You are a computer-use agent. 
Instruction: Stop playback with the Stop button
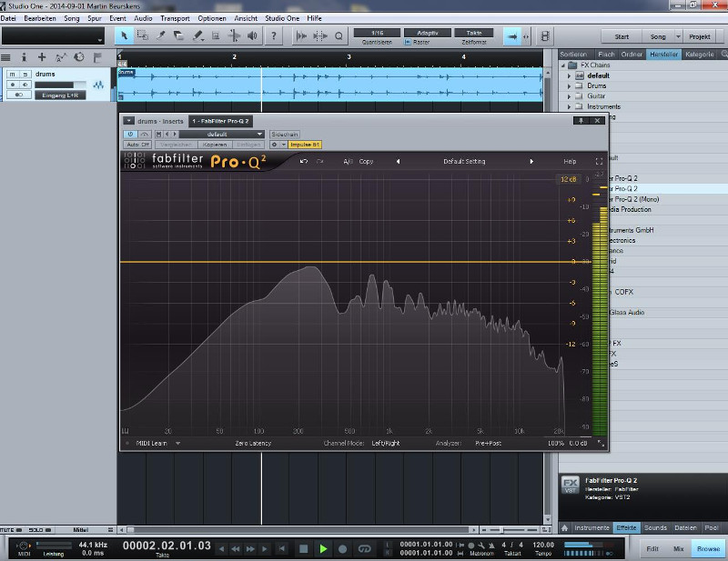tap(304, 549)
